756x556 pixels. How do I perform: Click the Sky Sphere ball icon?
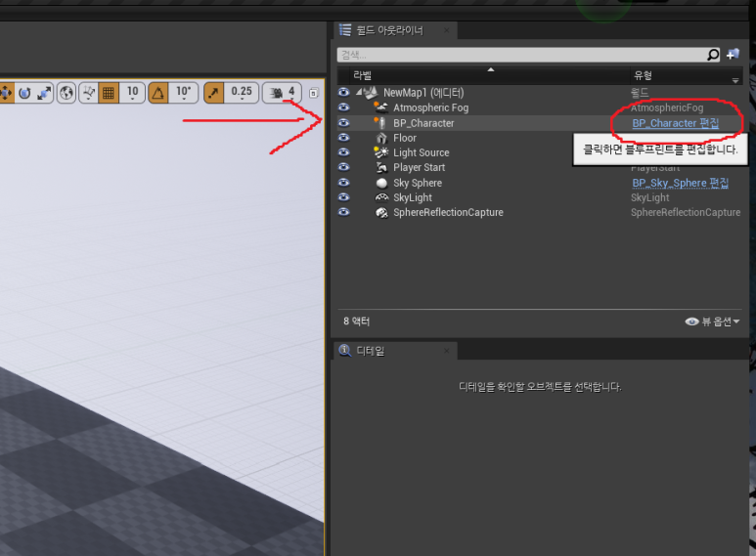tap(381, 183)
